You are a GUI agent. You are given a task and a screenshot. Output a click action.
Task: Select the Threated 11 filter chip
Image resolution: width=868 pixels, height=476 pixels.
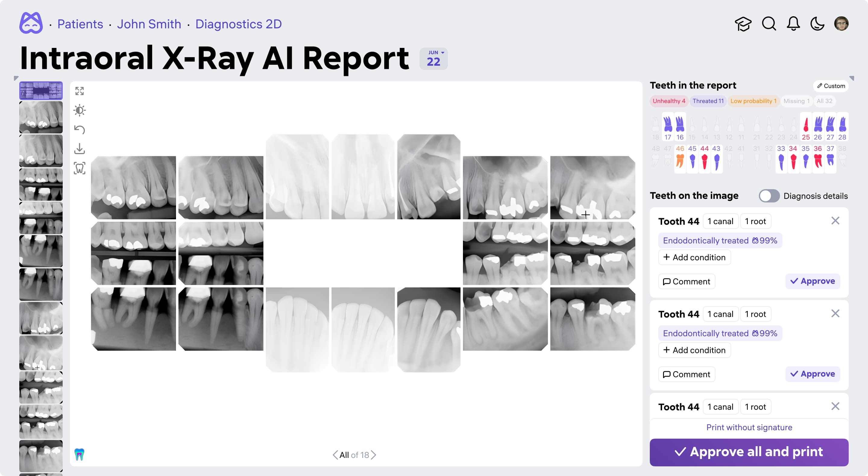click(708, 101)
